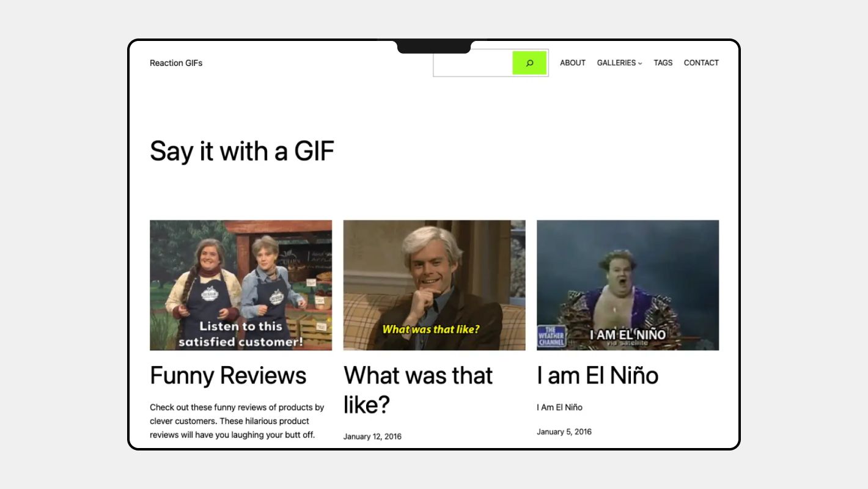
Task: Click the Funny Reviews excerpt paragraph
Action: point(237,421)
